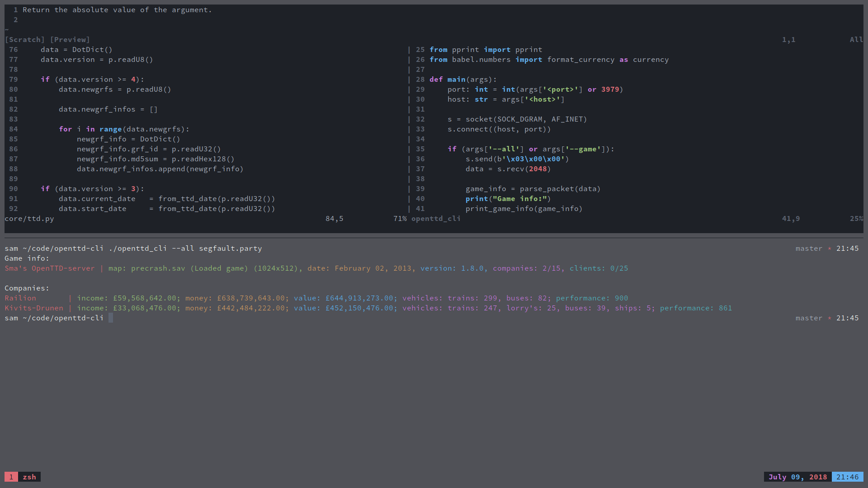Click the s.recv(2048) number literal
Screen dimensions: 868x488
click(x=538, y=169)
